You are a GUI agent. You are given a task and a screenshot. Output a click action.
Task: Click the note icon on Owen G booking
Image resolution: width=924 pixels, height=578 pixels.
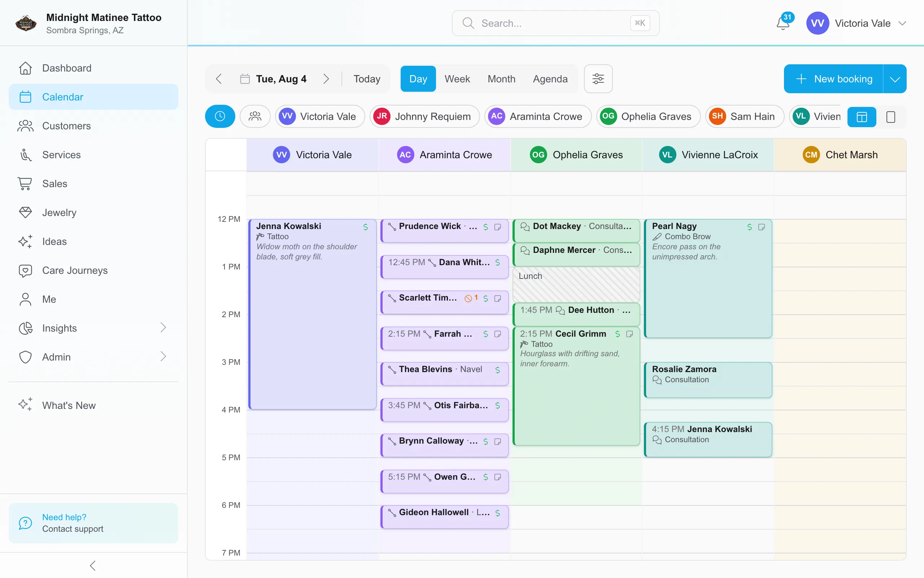(x=497, y=477)
